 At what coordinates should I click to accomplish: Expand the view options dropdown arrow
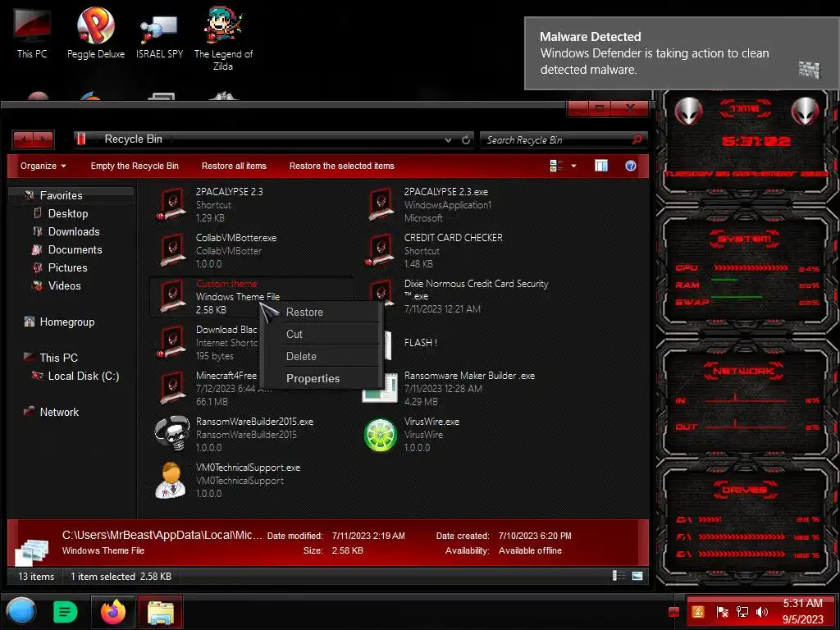click(573, 166)
